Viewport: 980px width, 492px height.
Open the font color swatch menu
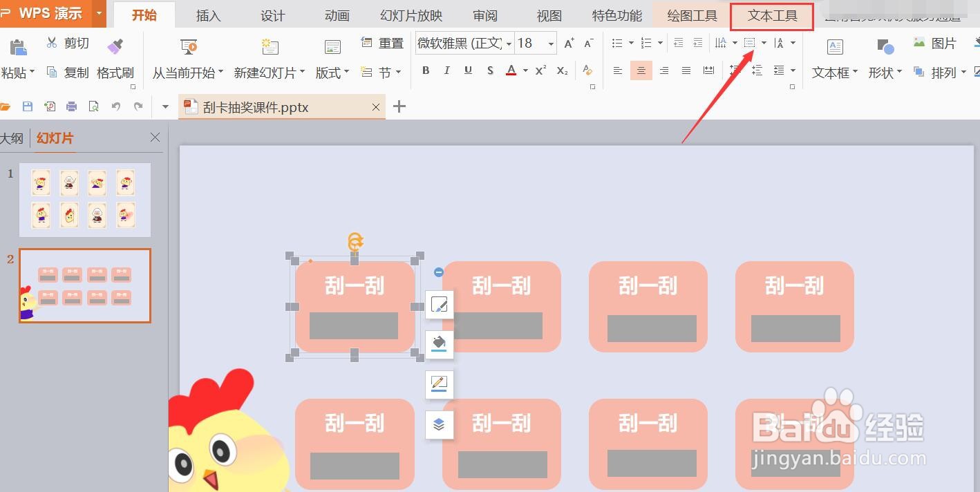point(525,70)
